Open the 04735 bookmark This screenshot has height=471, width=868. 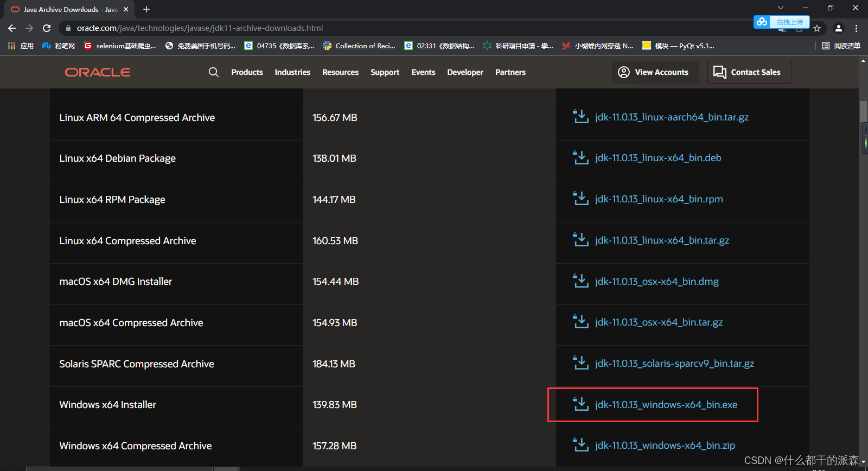[279, 46]
